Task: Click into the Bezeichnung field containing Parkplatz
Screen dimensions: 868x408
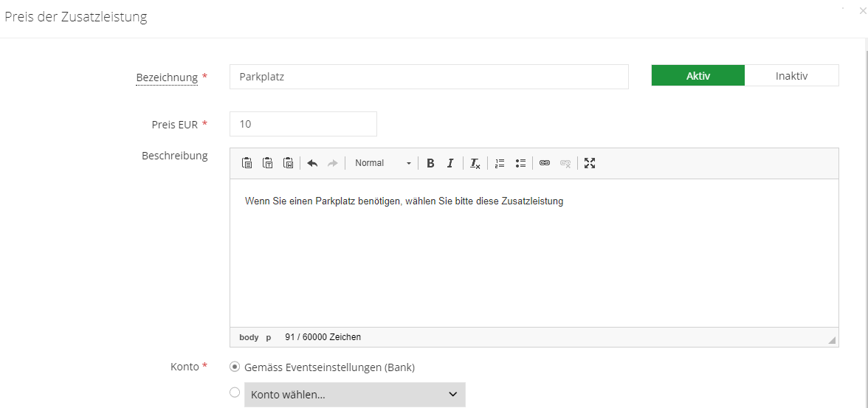Action: 428,77
